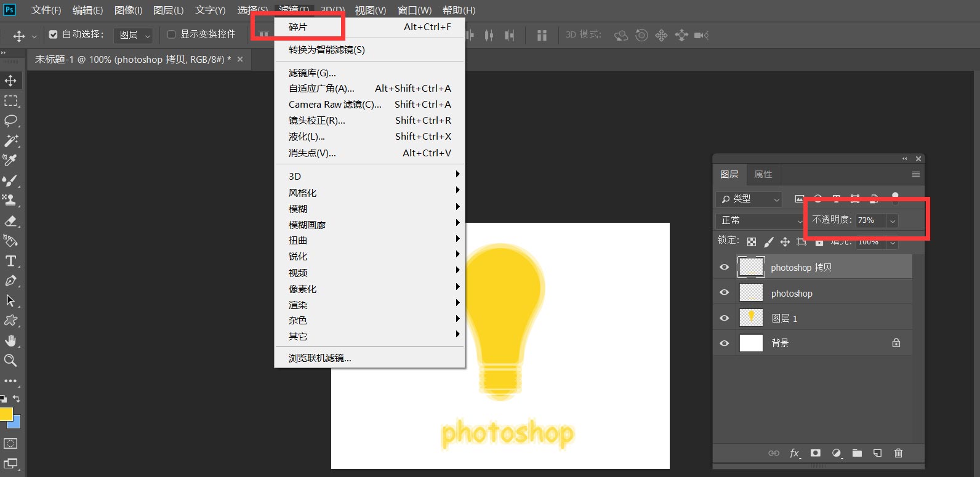
Task: Hide the photoshop 拷贝 layer
Action: [x=725, y=267]
